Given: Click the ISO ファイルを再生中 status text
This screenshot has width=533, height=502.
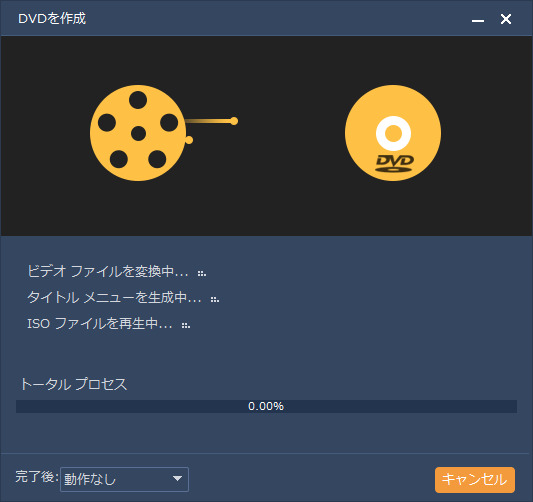Looking at the screenshot, I should tap(100, 324).
